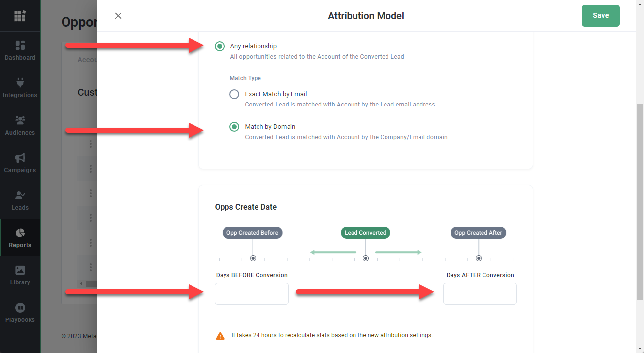Go to Dashboard in sidebar

point(20,51)
